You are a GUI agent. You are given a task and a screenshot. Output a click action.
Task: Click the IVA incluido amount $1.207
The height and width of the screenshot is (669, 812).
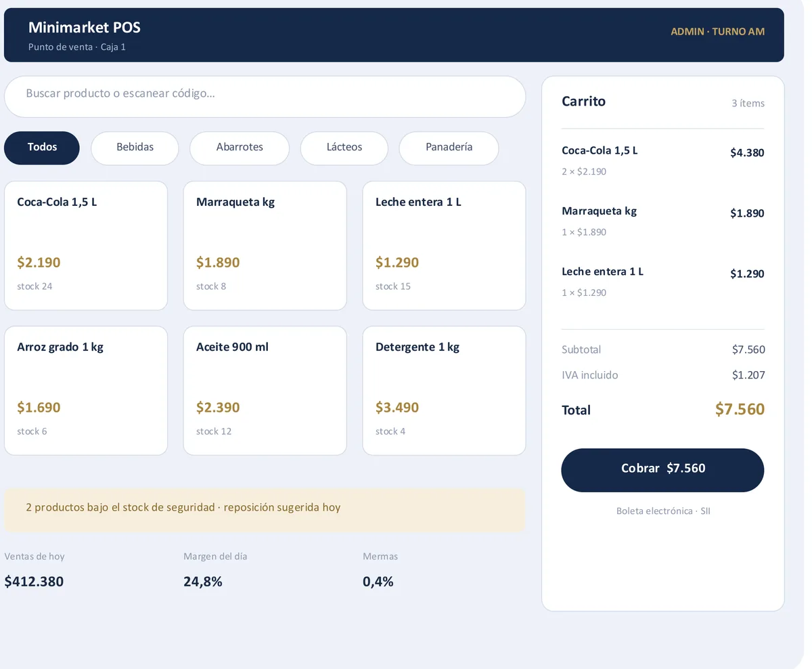748,375
